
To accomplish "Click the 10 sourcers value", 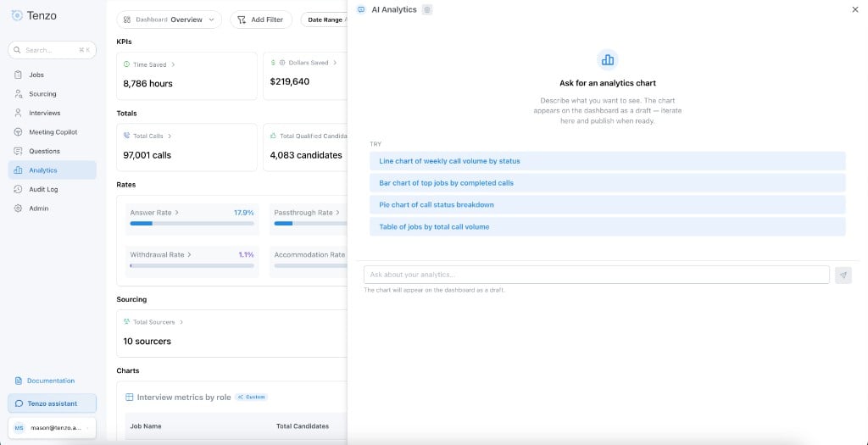I will [x=147, y=342].
